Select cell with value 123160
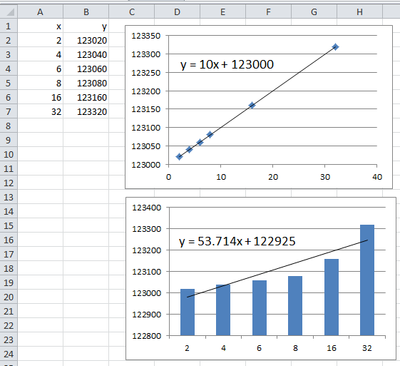The width and height of the screenshot is (400, 366). coord(86,97)
